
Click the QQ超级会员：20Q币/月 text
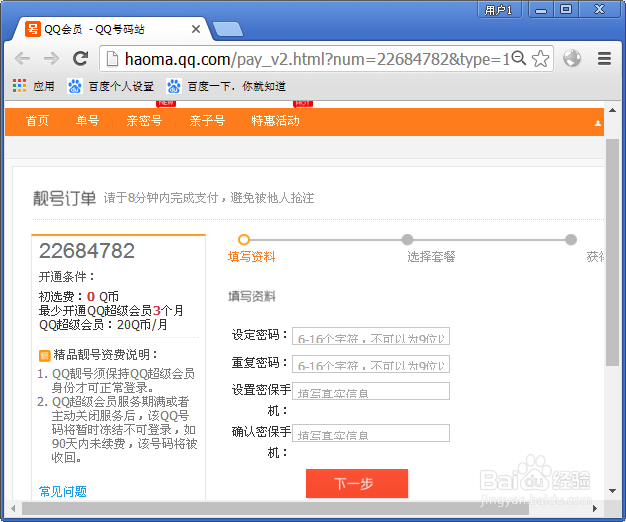103,324
